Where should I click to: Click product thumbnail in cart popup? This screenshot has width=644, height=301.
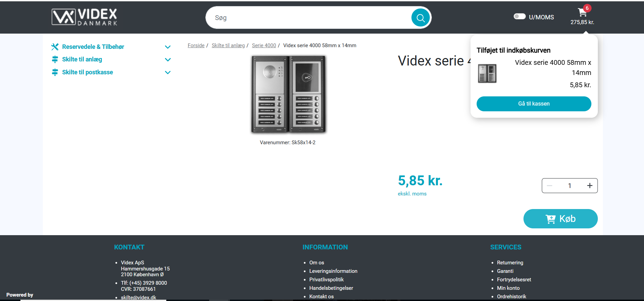(487, 73)
